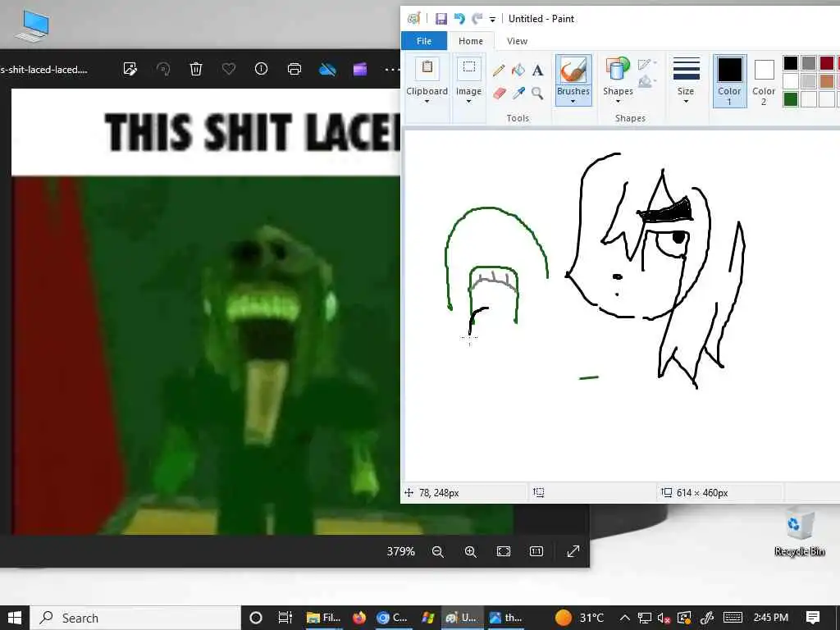
Task: Zoom in in the Photos viewer
Action: [470, 552]
